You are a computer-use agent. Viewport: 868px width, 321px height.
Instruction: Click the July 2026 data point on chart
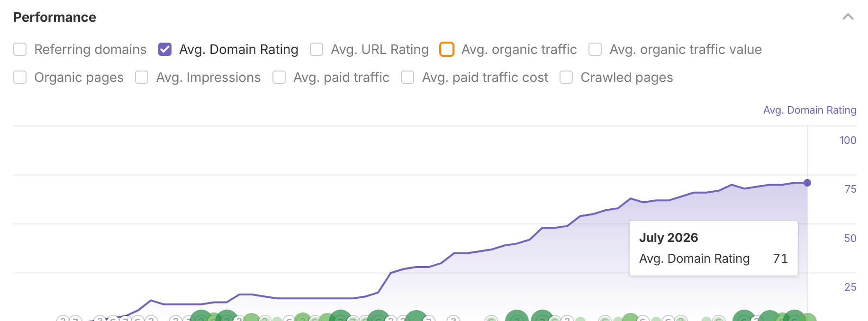point(807,183)
